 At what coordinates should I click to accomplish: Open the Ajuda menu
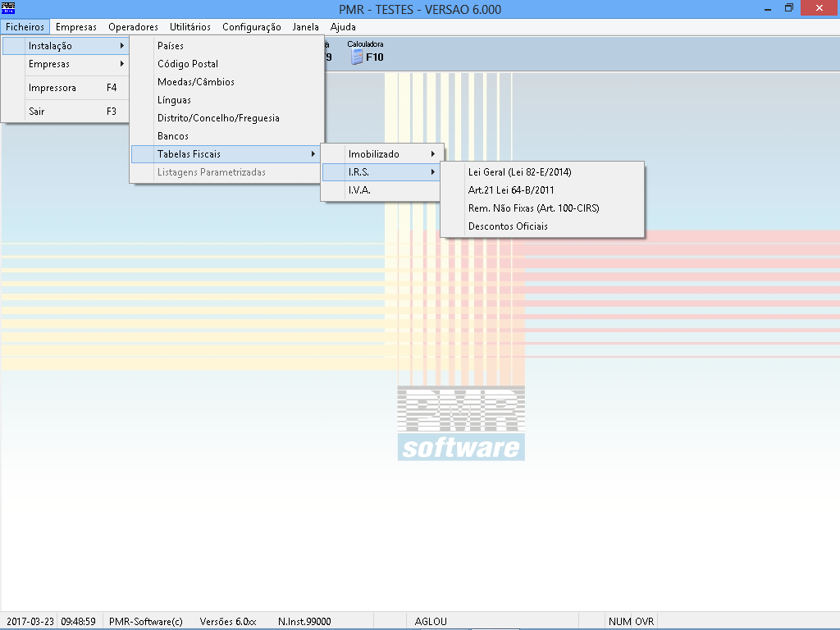343,27
